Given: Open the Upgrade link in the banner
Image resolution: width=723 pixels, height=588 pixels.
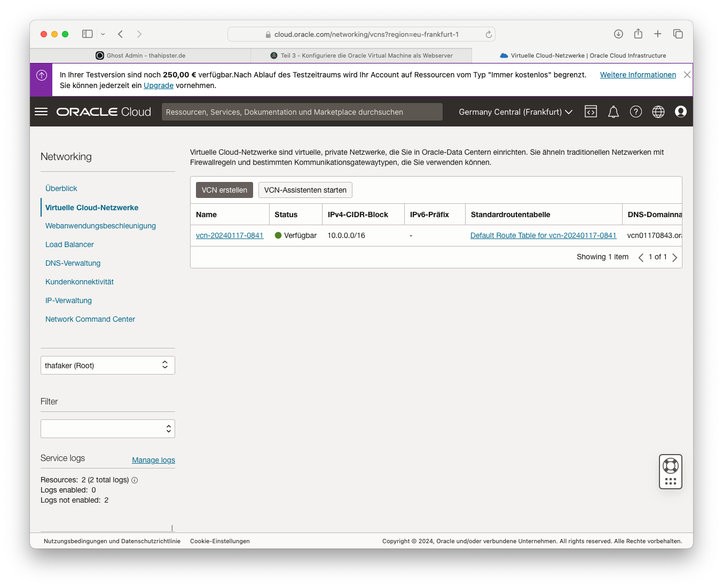Looking at the screenshot, I should tap(158, 85).
